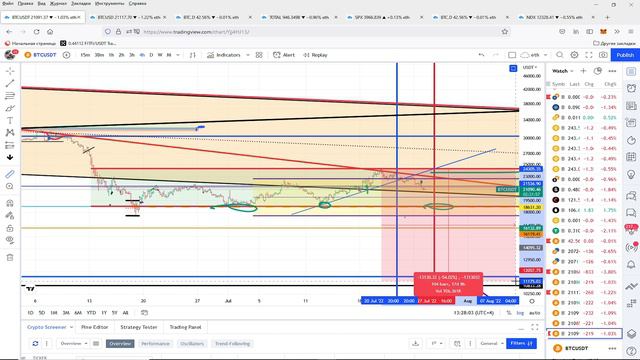Open indicator templates grid icon

[x=259, y=55]
